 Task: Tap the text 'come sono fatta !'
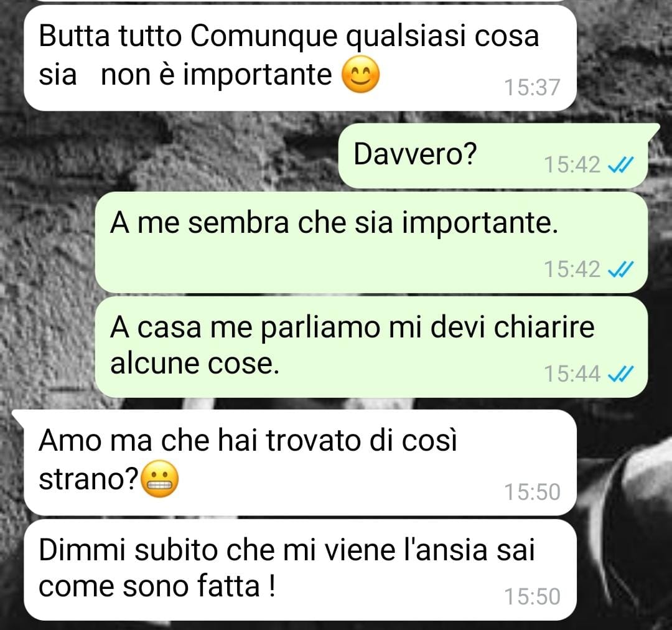157,586
